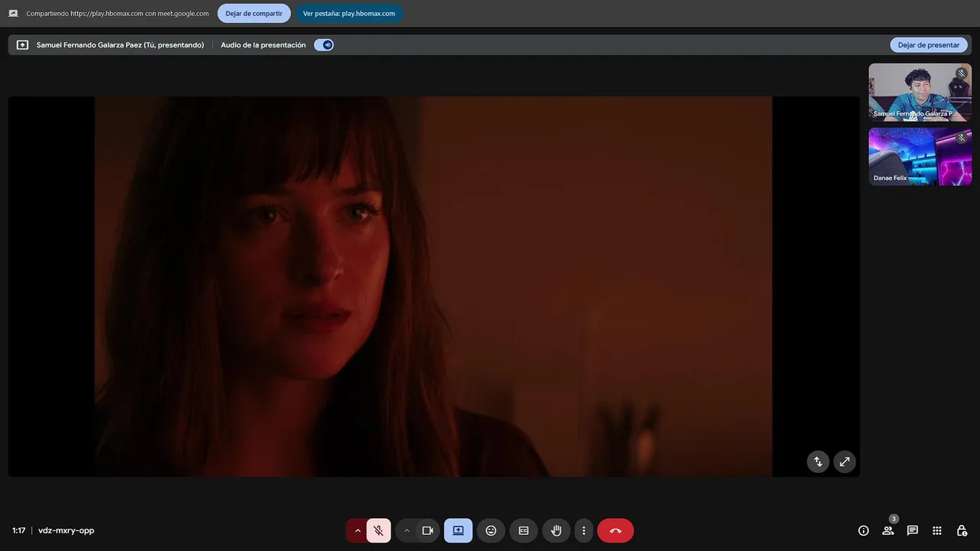
Task: Click the presentation screen icon beside Samuel's name
Action: (x=22, y=45)
